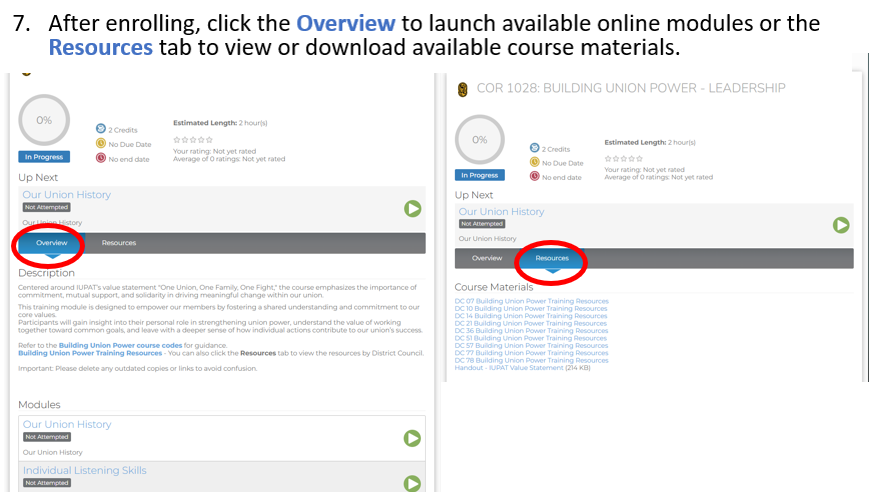This screenshot has height=492, width=884.
Task: Open DC 07 Building Union Power Training Resources
Action: coord(532,301)
